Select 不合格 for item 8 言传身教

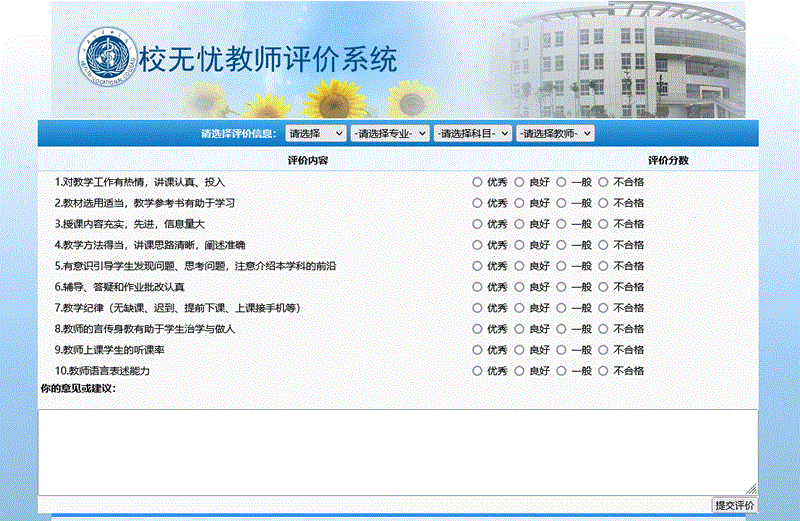click(x=603, y=329)
